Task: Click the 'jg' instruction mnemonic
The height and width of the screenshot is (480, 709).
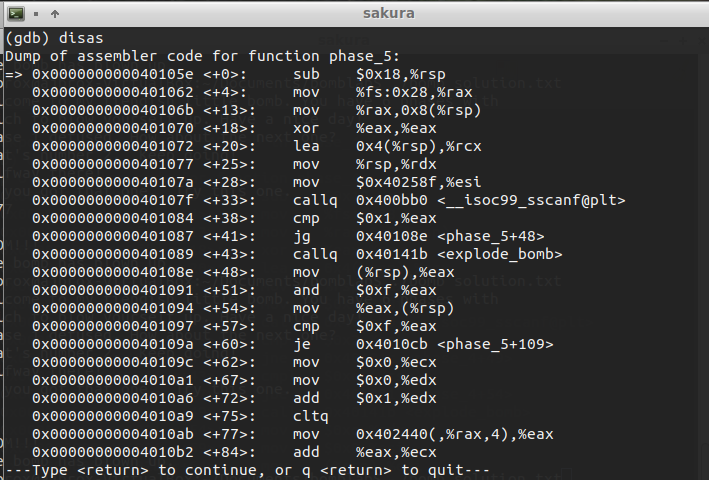Action: (x=302, y=236)
